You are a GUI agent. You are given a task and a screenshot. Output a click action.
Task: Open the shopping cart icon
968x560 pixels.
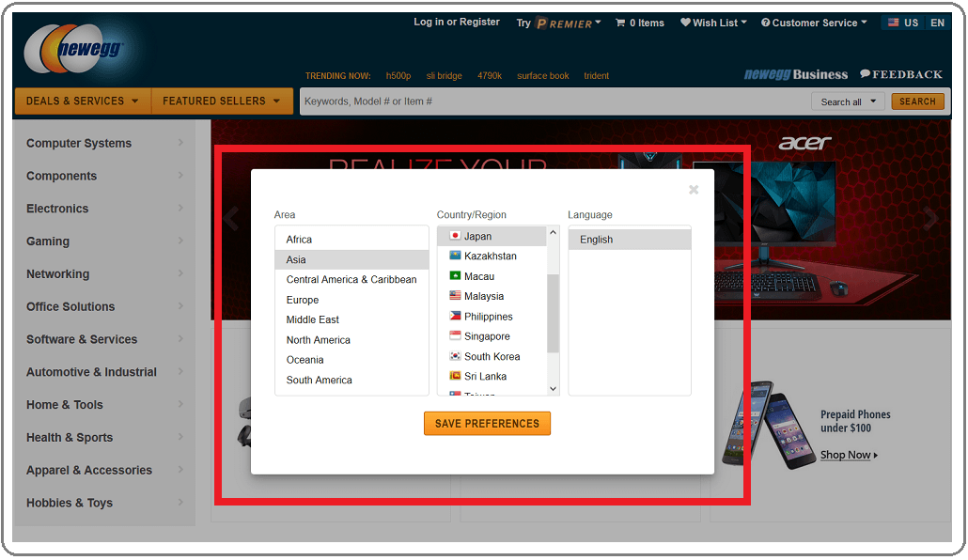coord(620,23)
